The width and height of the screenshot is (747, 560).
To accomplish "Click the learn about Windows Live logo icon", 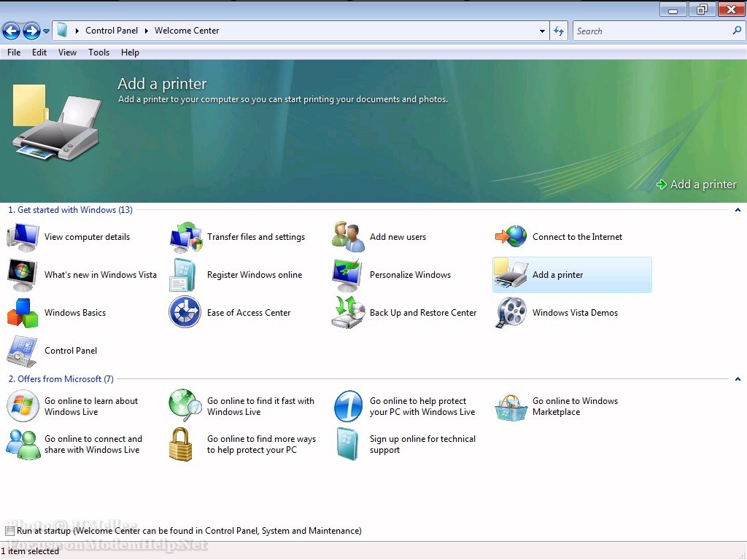I will click(x=23, y=405).
